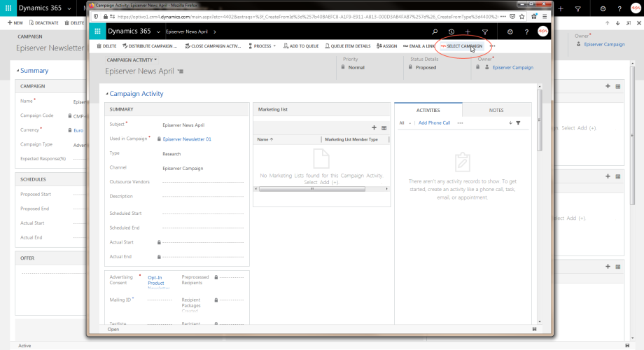Click the background window's filter funnel icon
Viewport: 644px width, 350px height.
pyautogui.click(x=578, y=8)
